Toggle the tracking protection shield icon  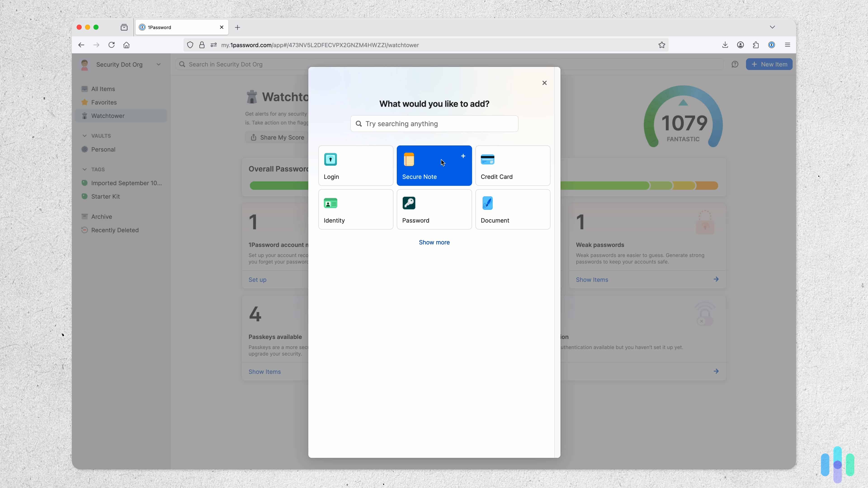(x=190, y=45)
